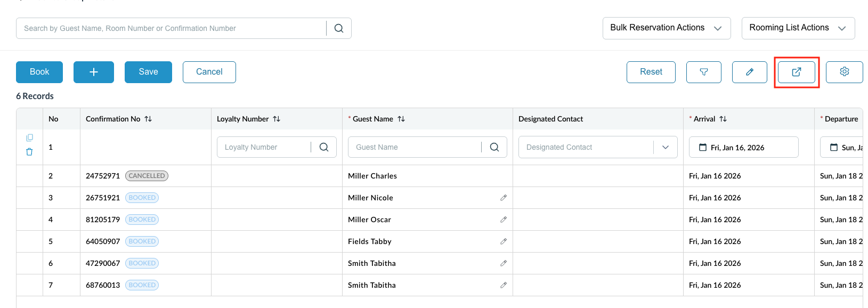Expand Bulk Reservation Actions dropdown
This screenshot has height=308, width=868.
pyautogui.click(x=666, y=28)
